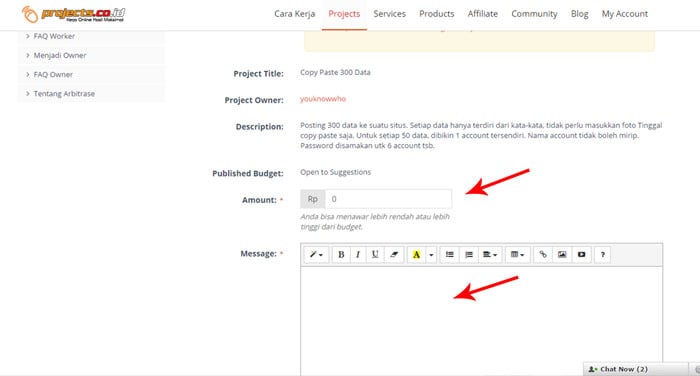The image size is (700, 376).
Task: Click the 'Open to Suggestions' budget text
Action: [x=335, y=172]
